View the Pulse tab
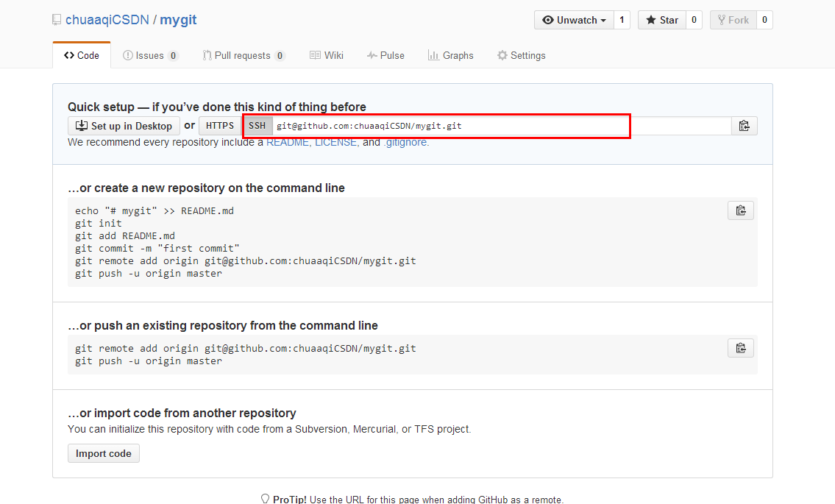This screenshot has height=504, width=835. point(385,55)
